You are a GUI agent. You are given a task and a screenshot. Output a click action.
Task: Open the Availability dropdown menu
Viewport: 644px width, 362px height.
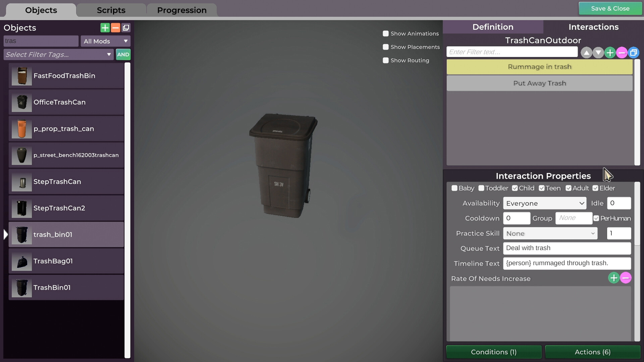545,203
